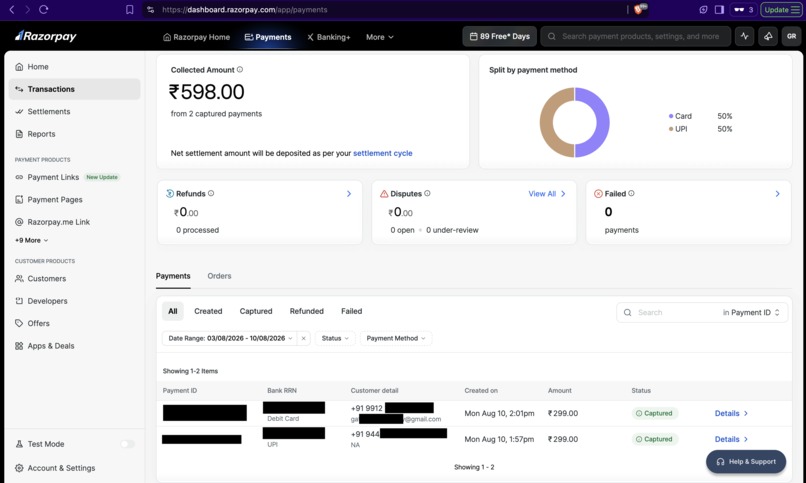This screenshot has height=483, width=806.
Task: Open Home in the sidebar
Action: 74,67
